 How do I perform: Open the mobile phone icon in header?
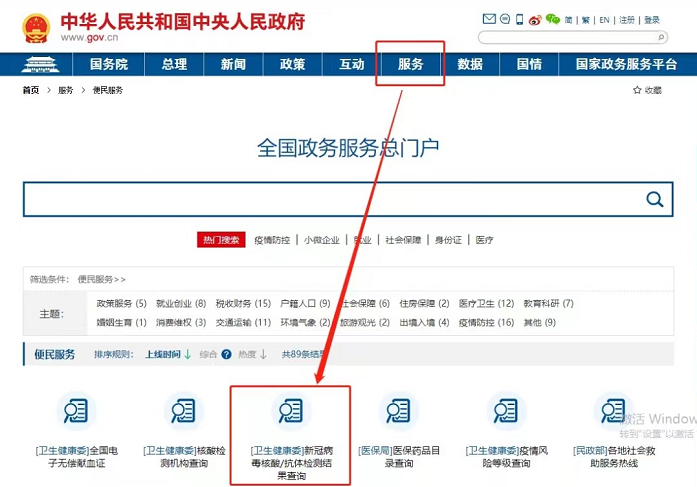point(519,19)
